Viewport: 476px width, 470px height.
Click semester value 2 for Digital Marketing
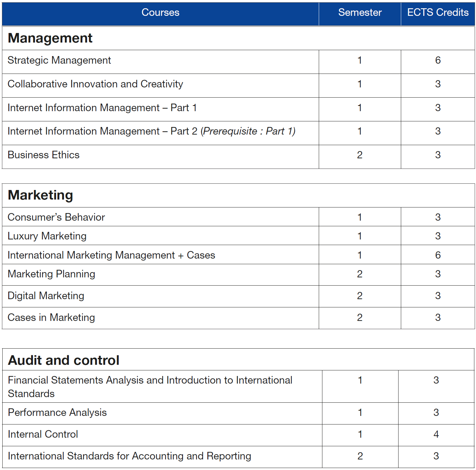[360, 296]
